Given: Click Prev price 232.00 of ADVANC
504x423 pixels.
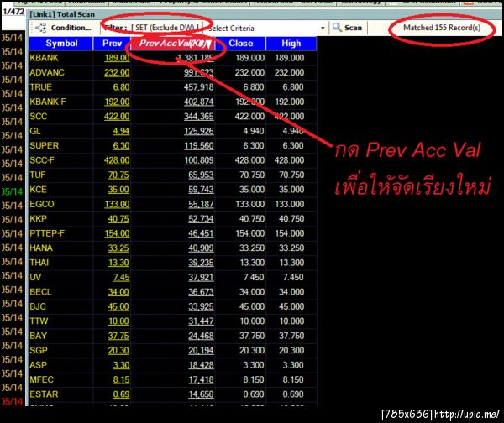Looking at the screenshot, I should coord(117,72).
